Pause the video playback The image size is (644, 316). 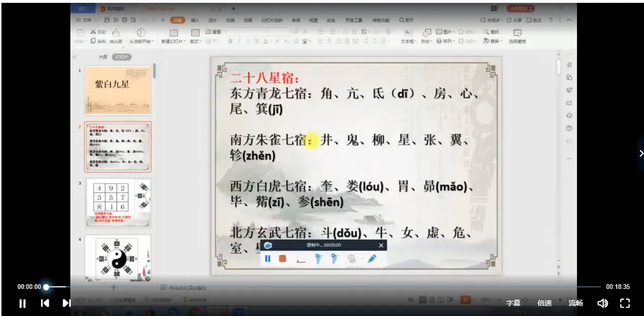pos(22,303)
